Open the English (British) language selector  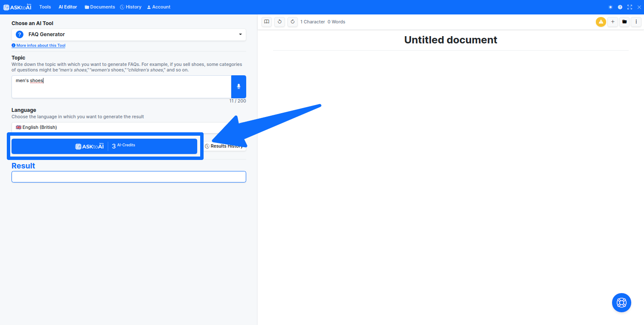pyautogui.click(x=128, y=127)
